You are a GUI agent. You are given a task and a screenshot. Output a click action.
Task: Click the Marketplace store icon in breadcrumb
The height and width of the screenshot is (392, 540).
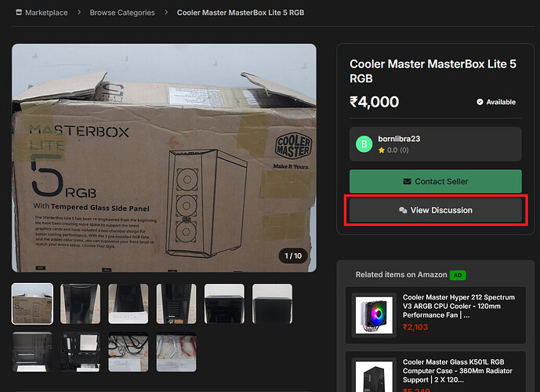click(x=18, y=13)
